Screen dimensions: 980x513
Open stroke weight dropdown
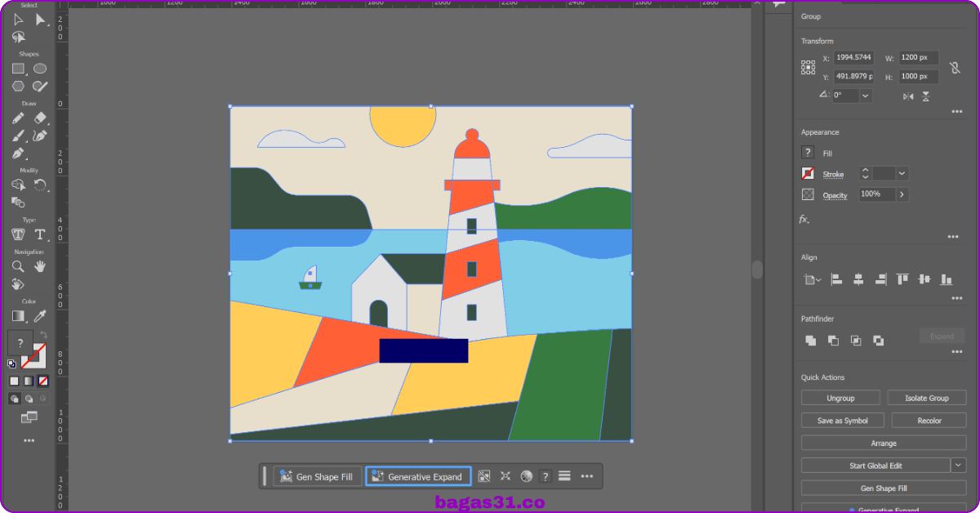(902, 173)
